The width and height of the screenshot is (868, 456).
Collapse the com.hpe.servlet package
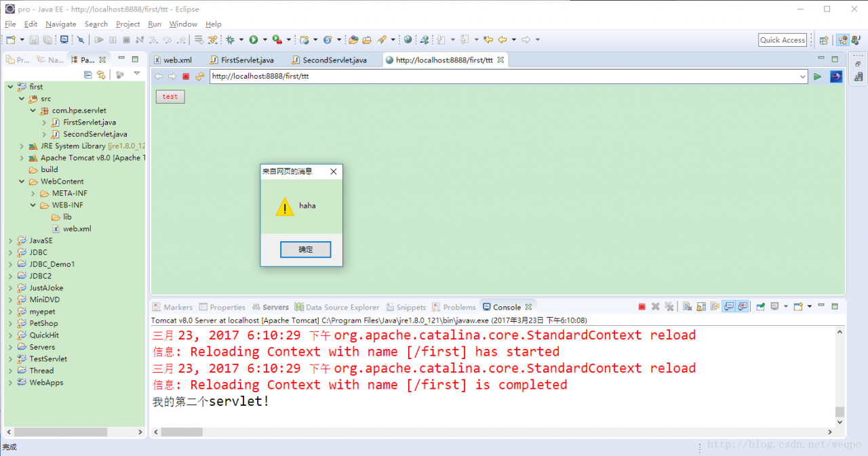coord(33,110)
